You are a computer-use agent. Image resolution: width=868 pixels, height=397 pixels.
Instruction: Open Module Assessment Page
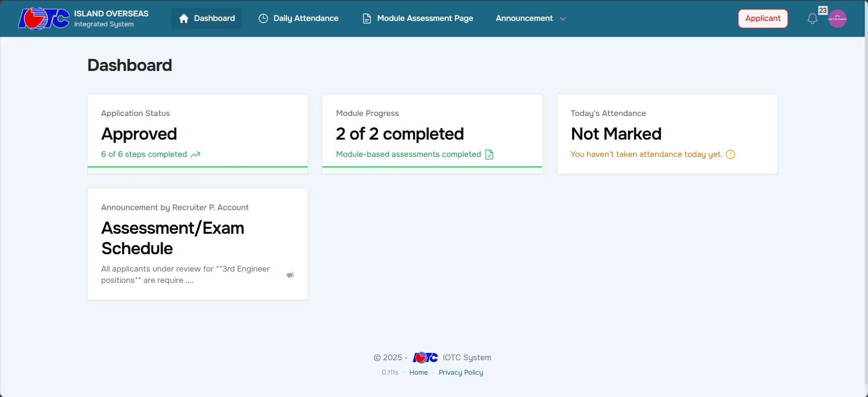[x=418, y=19]
